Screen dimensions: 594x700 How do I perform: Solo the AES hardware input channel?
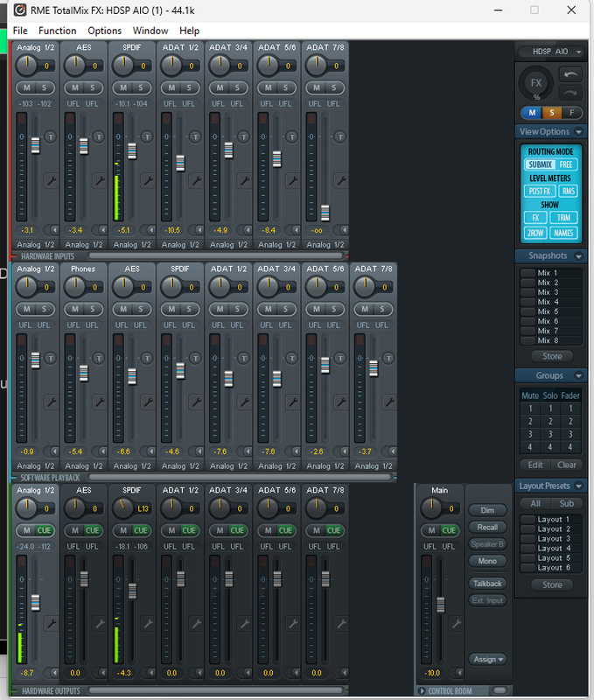point(93,88)
